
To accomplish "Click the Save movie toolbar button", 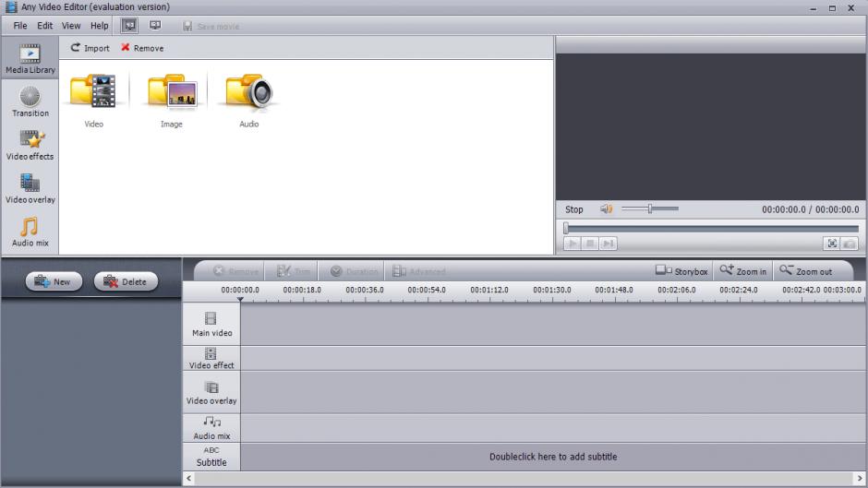I will tap(211, 26).
